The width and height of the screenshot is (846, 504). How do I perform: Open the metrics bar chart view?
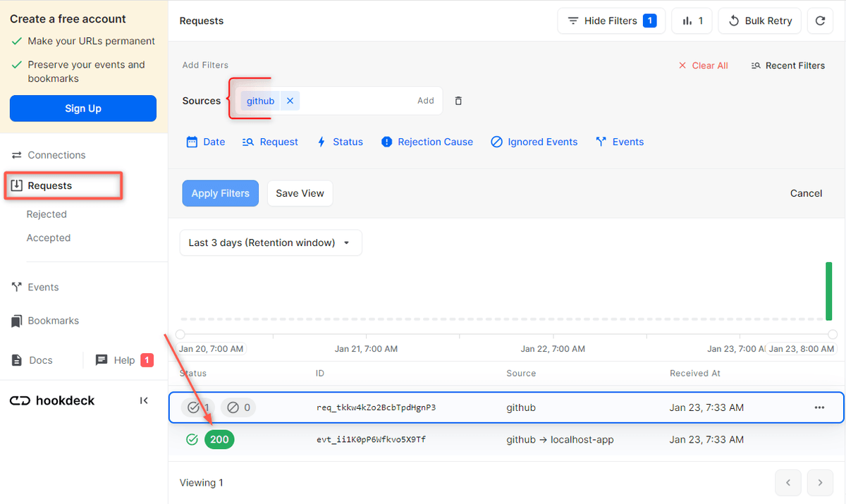692,20
